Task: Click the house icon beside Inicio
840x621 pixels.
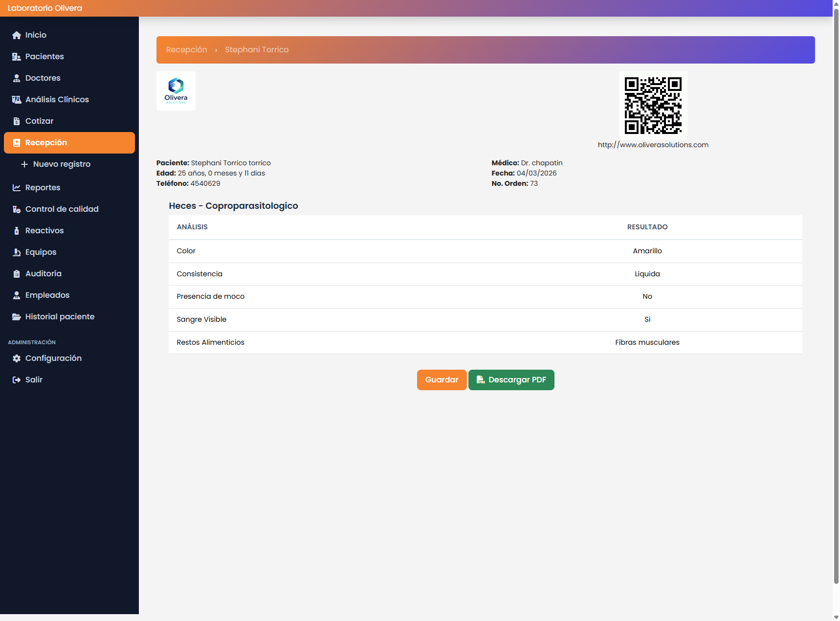Action: click(x=17, y=35)
